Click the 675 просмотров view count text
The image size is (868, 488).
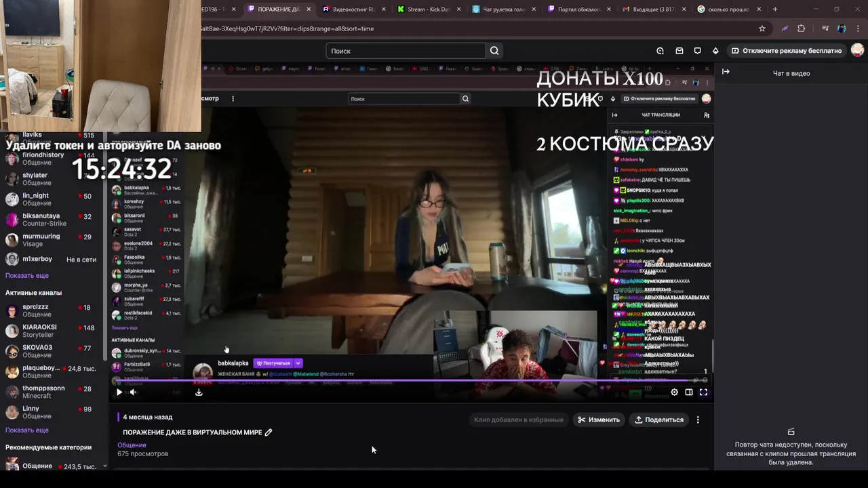tap(142, 453)
